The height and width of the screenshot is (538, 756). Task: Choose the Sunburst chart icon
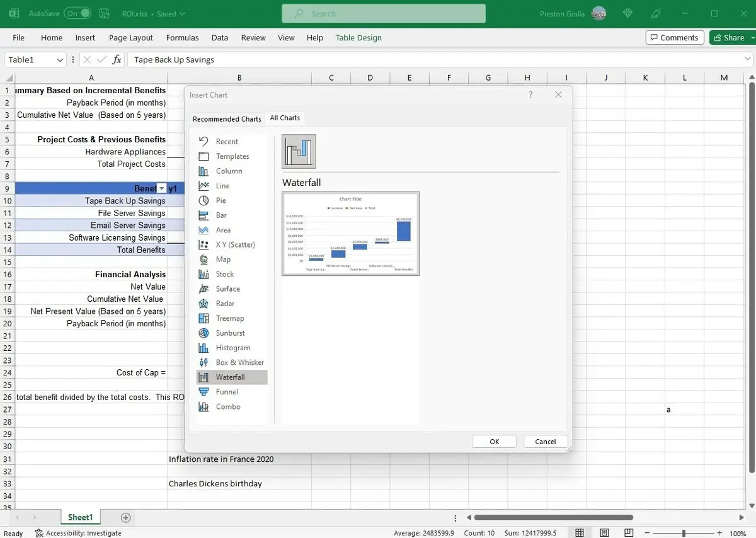point(203,333)
